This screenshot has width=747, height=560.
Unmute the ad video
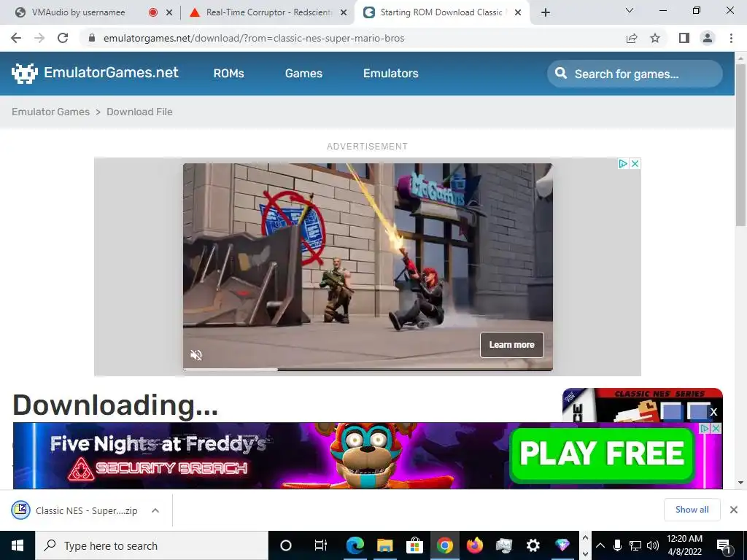pos(196,355)
